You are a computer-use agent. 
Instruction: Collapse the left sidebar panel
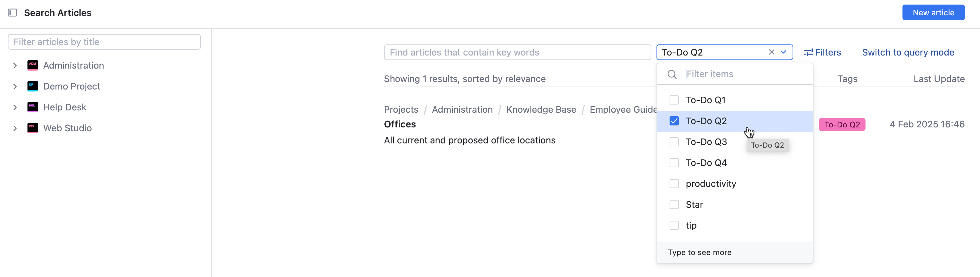(12, 12)
